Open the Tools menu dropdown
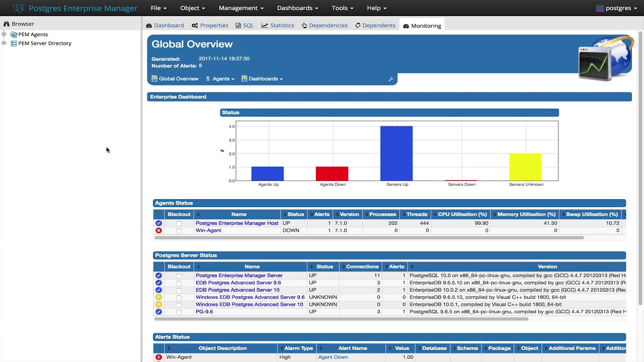 (x=343, y=8)
